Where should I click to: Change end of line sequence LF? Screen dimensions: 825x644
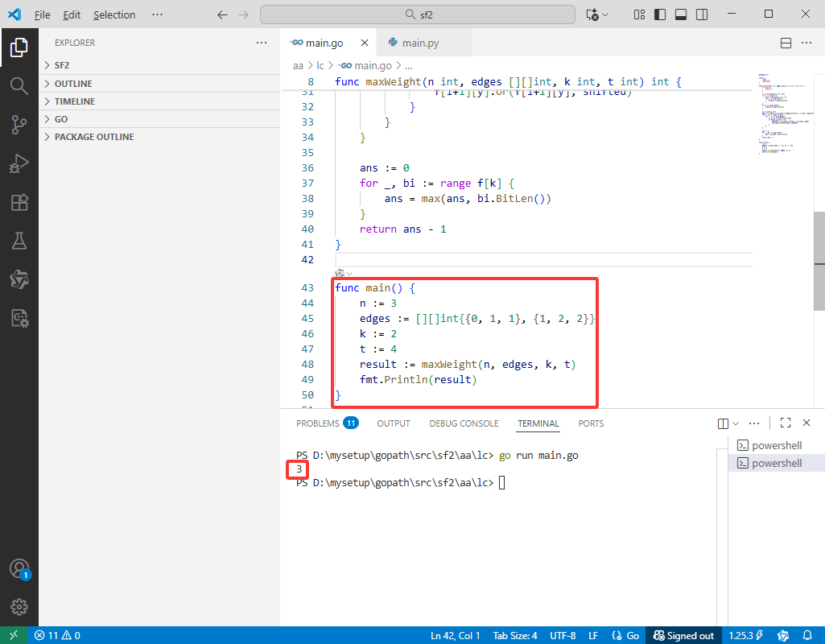[x=593, y=636]
